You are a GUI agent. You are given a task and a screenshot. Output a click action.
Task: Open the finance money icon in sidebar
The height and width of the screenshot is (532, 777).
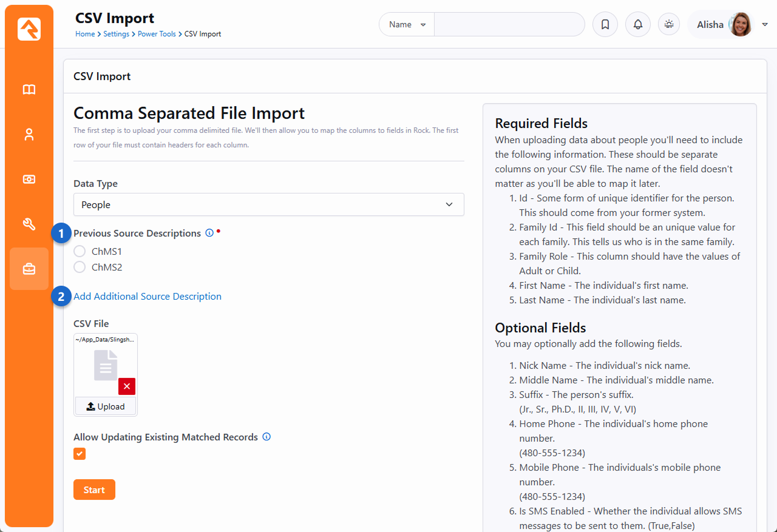click(x=29, y=180)
